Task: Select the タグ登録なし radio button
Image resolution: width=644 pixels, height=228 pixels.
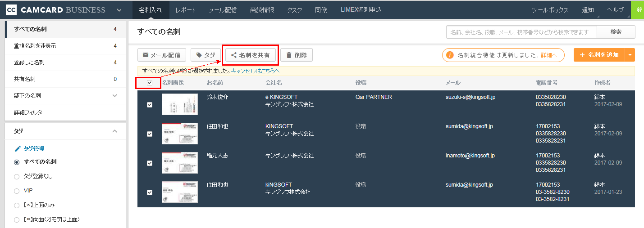Action: click(x=17, y=176)
